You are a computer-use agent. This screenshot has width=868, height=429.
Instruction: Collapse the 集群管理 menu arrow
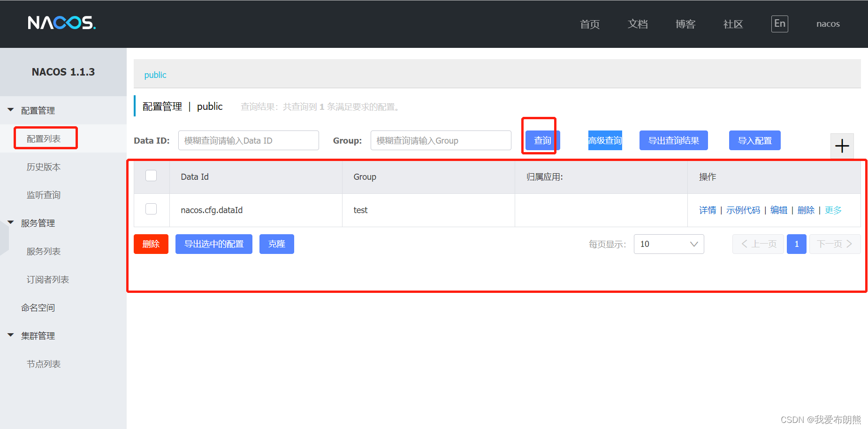click(x=11, y=335)
